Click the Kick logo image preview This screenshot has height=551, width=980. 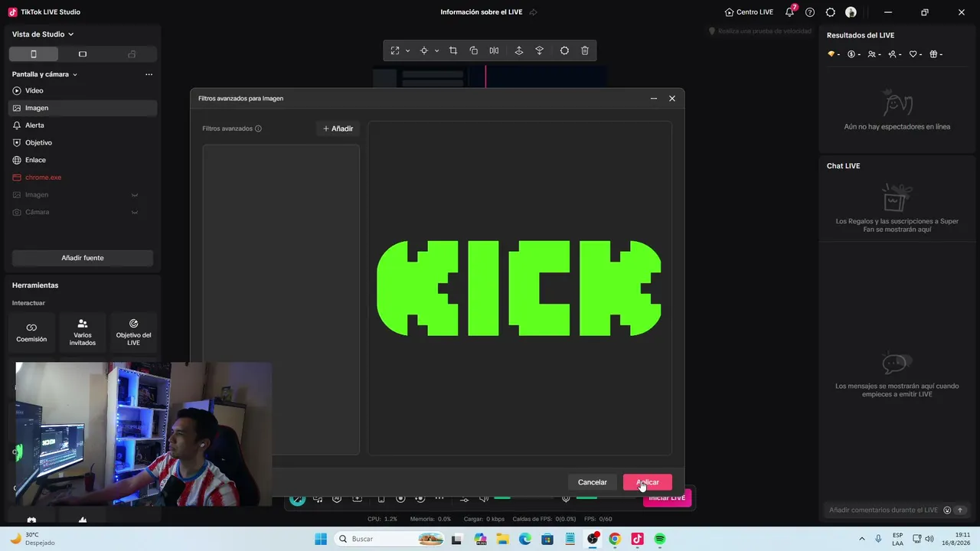[519, 289]
